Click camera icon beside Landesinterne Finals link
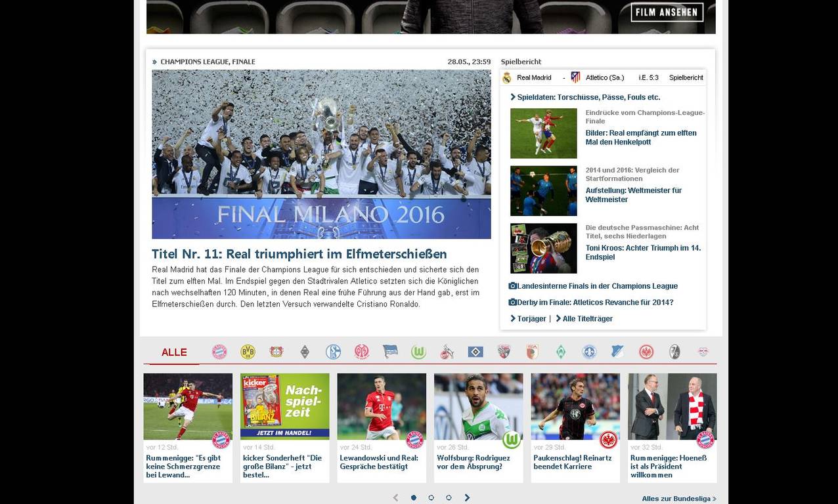The image size is (838, 504). pyautogui.click(x=512, y=286)
